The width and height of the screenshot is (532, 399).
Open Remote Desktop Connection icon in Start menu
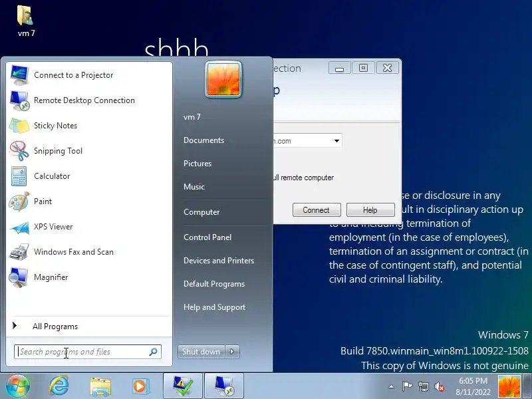[19, 100]
